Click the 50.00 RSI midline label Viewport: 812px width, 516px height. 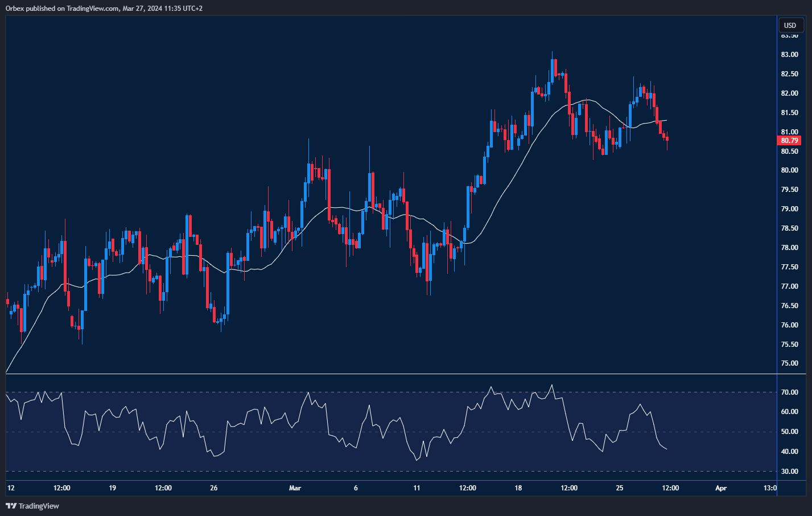pos(789,432)
